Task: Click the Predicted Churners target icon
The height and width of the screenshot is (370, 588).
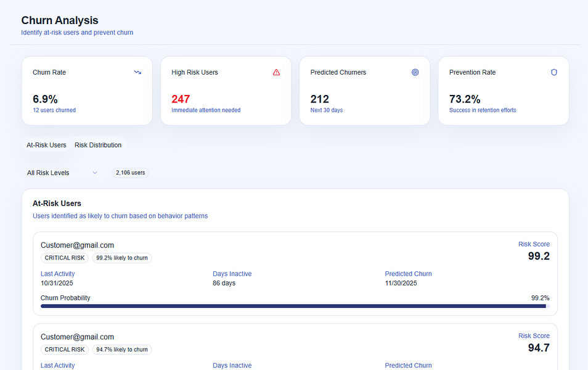Action: [x=415, y=72]
